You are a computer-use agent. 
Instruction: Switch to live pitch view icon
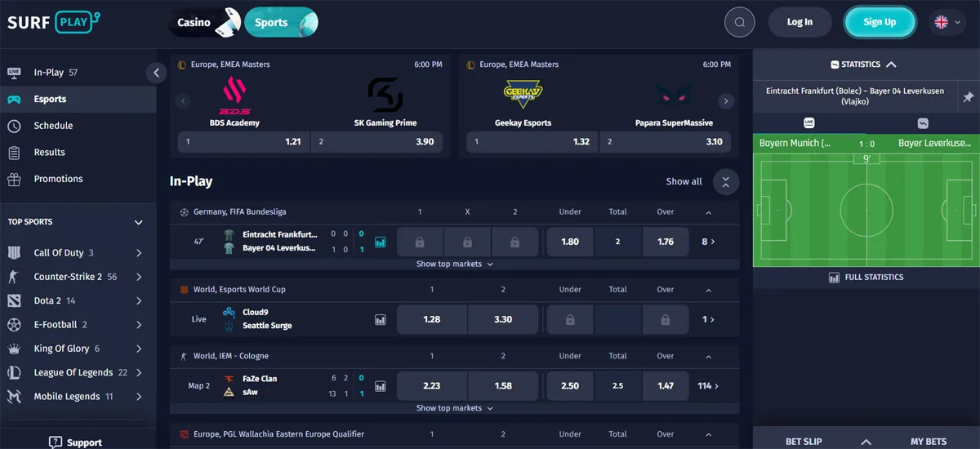coord(809,123)
